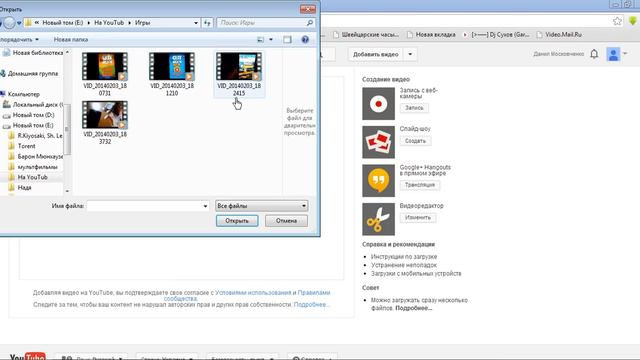The height and width of the screenshot is (360, 640).
Task: Click the slideshow photos icon
Action: pyautogui.click(x=378, y=142)
